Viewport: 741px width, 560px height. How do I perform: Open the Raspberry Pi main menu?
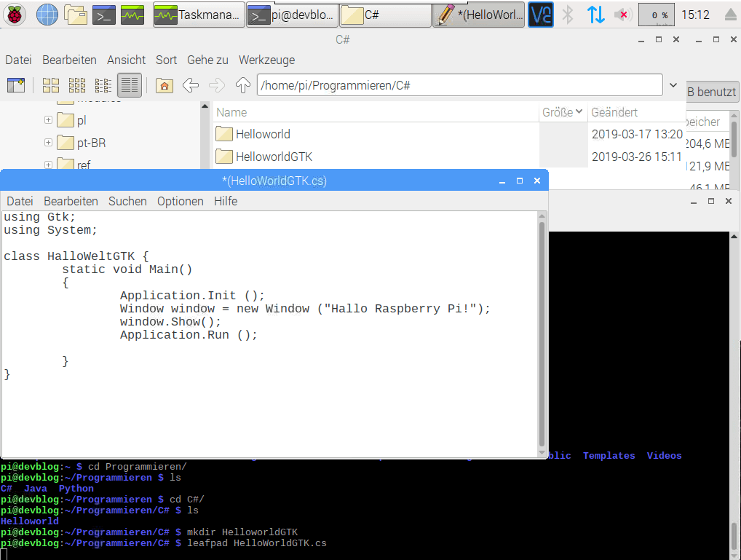16,15
